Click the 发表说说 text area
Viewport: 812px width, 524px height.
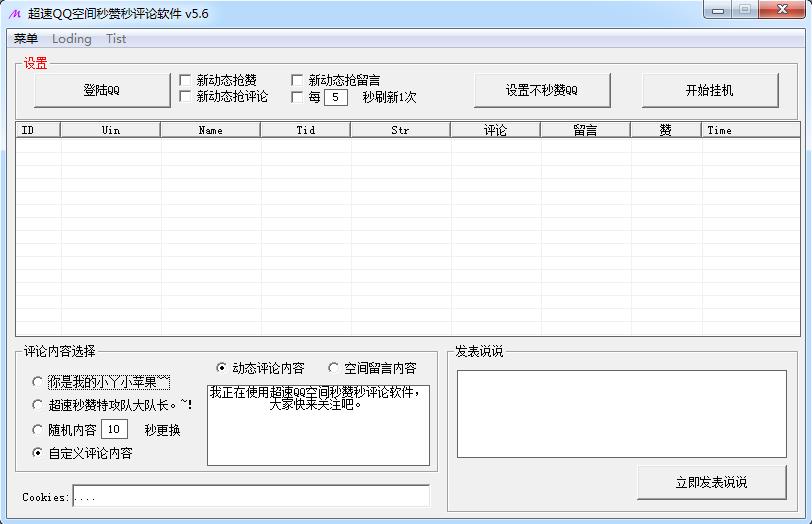click(621, 414)
